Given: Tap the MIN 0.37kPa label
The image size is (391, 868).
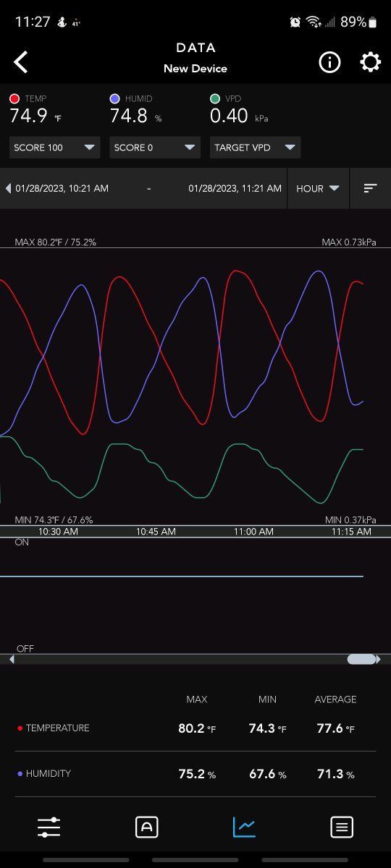Looking at the screenshot, I should click(x=350, y=520).
